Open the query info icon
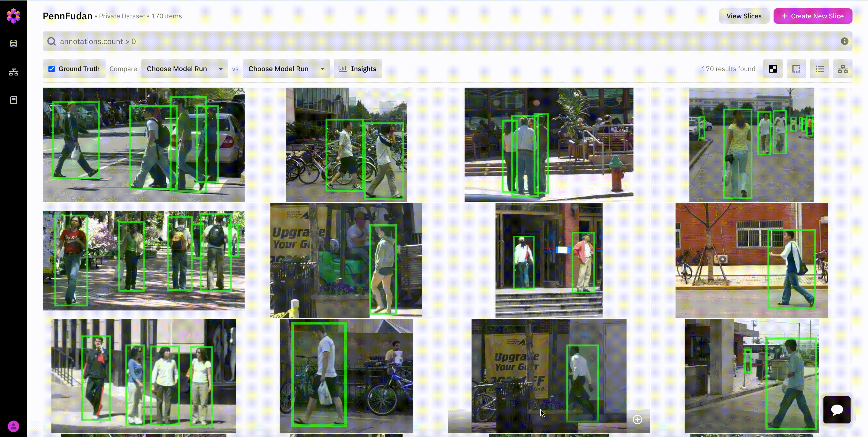The width and height of the screenshot is (868, 437). click(845, 41)
